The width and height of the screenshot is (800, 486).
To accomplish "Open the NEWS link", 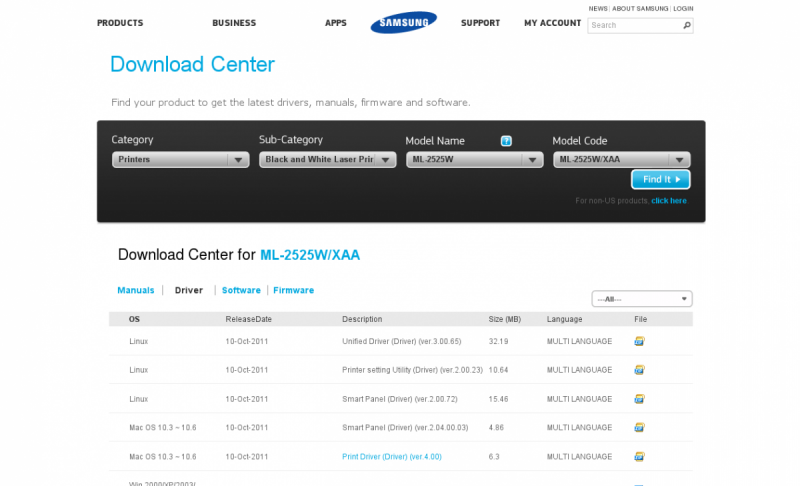I will point(598,9).
